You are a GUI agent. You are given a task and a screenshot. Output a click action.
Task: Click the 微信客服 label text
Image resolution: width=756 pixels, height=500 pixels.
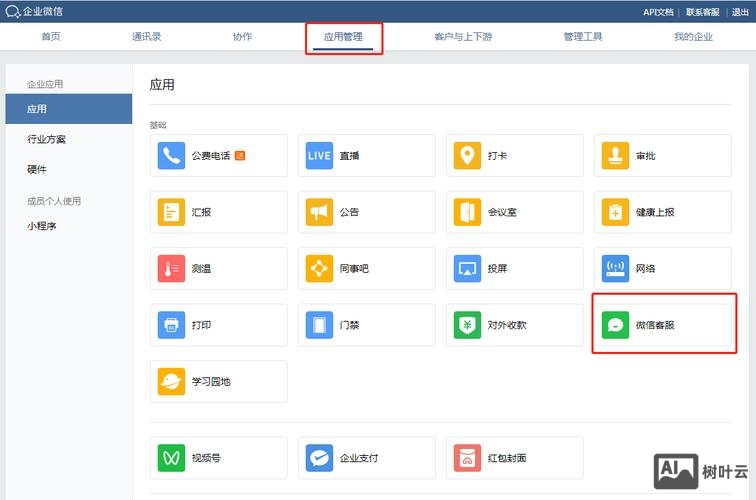click(x=655, y=324)
